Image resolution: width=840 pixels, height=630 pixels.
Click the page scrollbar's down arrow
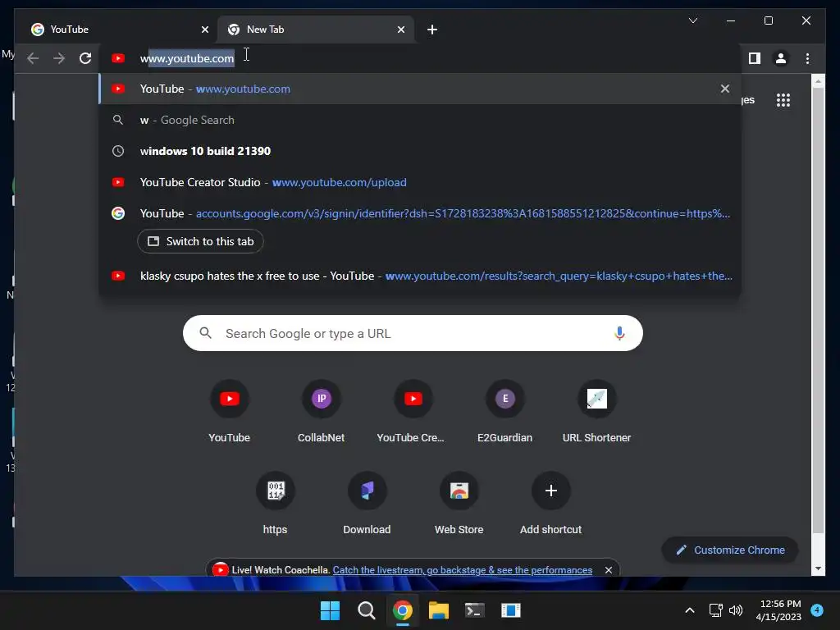coord(818,569)
